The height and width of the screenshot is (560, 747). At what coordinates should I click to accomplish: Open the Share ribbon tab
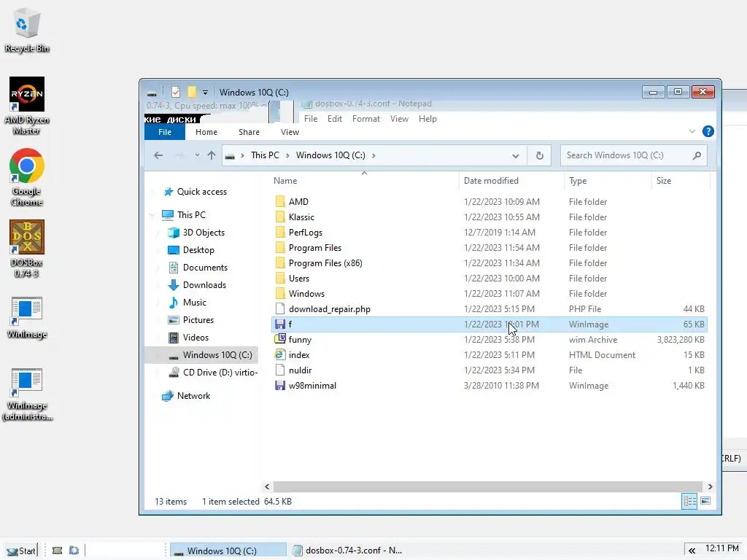pos(249,132)
